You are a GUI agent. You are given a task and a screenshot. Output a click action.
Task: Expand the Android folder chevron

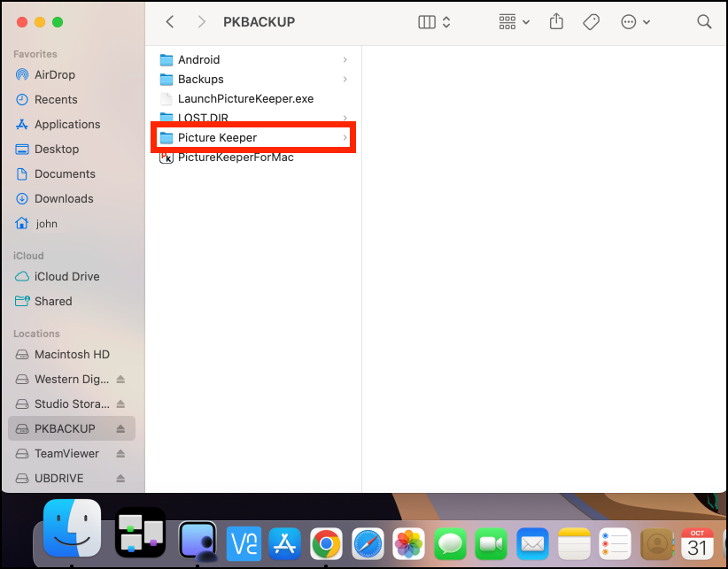[345, 60]
